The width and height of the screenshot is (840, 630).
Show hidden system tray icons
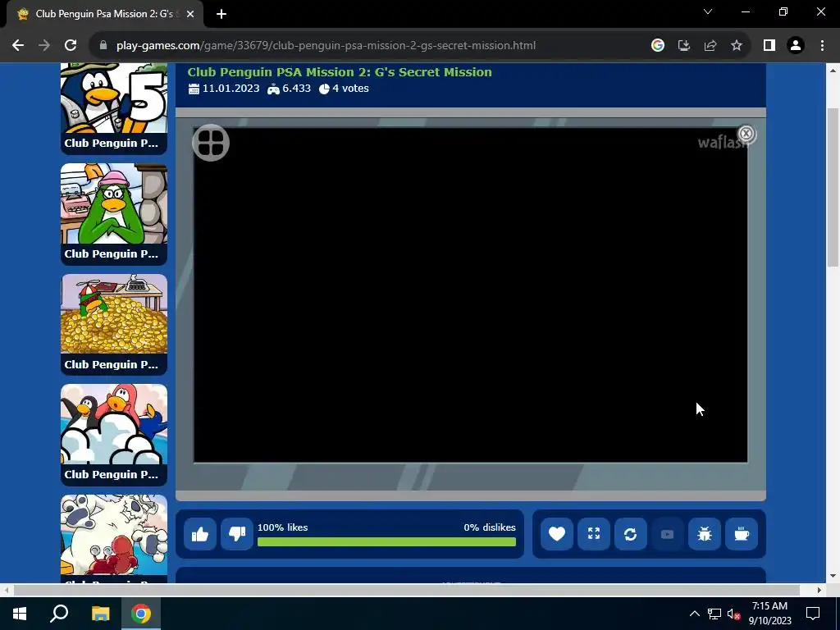pos(694,614)
